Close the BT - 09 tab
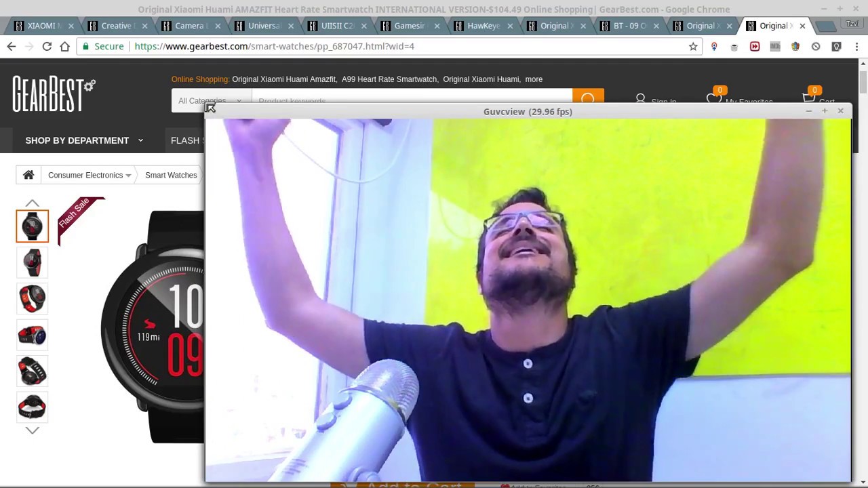This screenshot has width=868, height=488. tap(656, 26)
